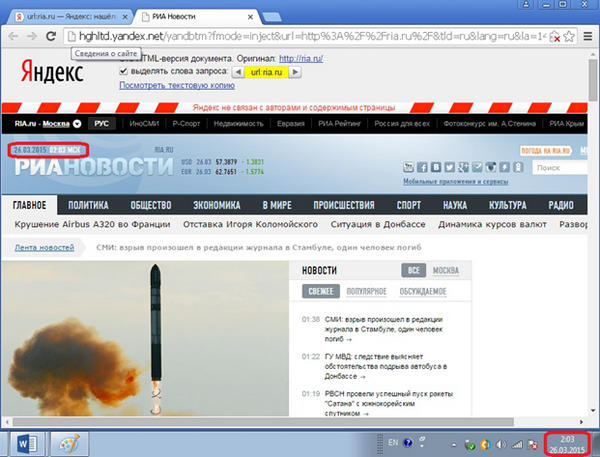Switch to ОБСУЖДАЕМОЕ news tab
The image size is (600, 457).
pyautogui.click(x=423, y=292)
